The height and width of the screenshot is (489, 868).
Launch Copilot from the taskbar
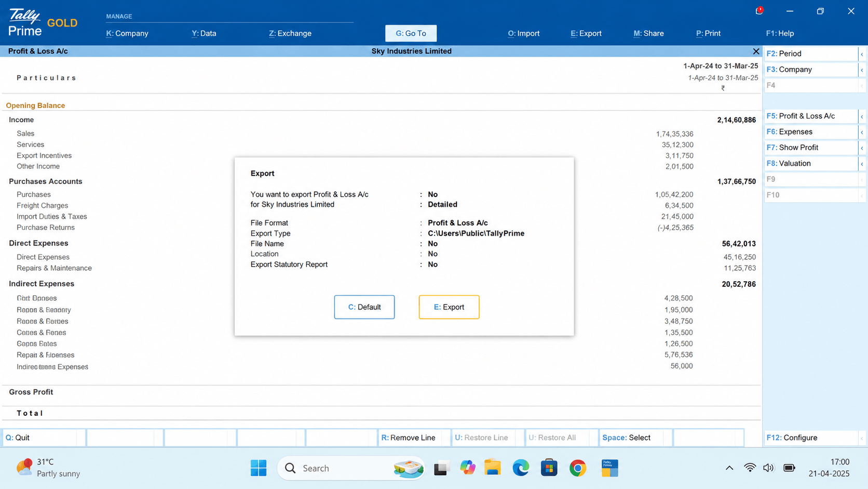point(467,468)
